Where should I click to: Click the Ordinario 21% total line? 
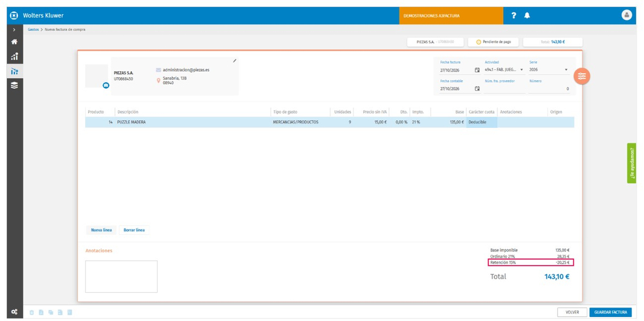[530, 257]
